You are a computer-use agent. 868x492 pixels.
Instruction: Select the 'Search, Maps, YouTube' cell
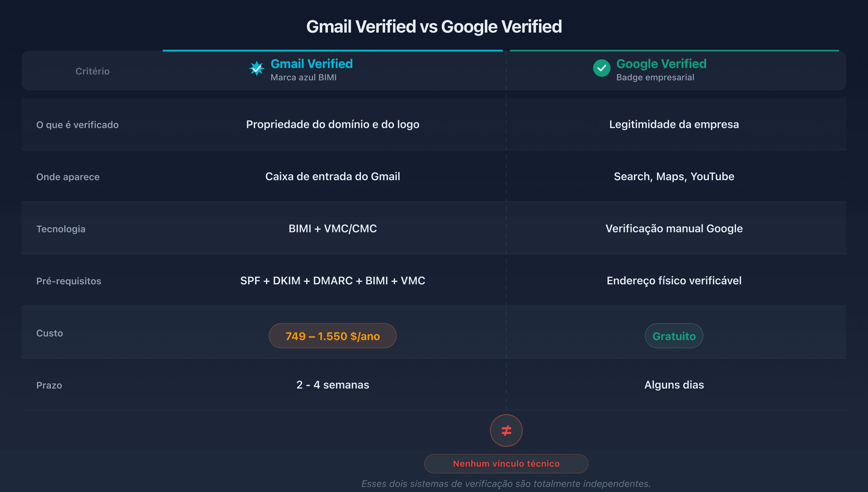(x=674, y=176)
